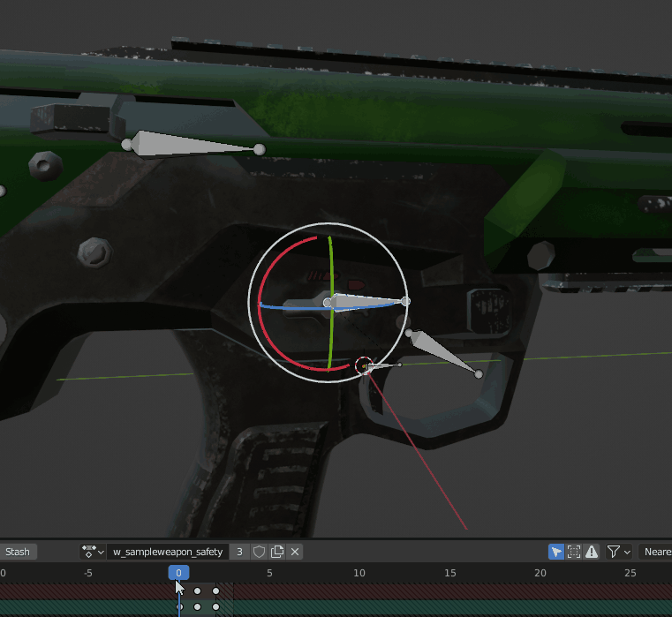The height and width of the screenshot is (617, 672).
Task: Select the middle keyframe in the bottom channel row
Action: [197, 607]
